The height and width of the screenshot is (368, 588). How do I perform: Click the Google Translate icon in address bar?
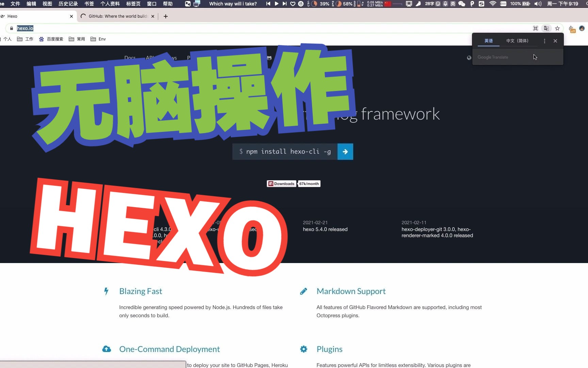point(546,28)
